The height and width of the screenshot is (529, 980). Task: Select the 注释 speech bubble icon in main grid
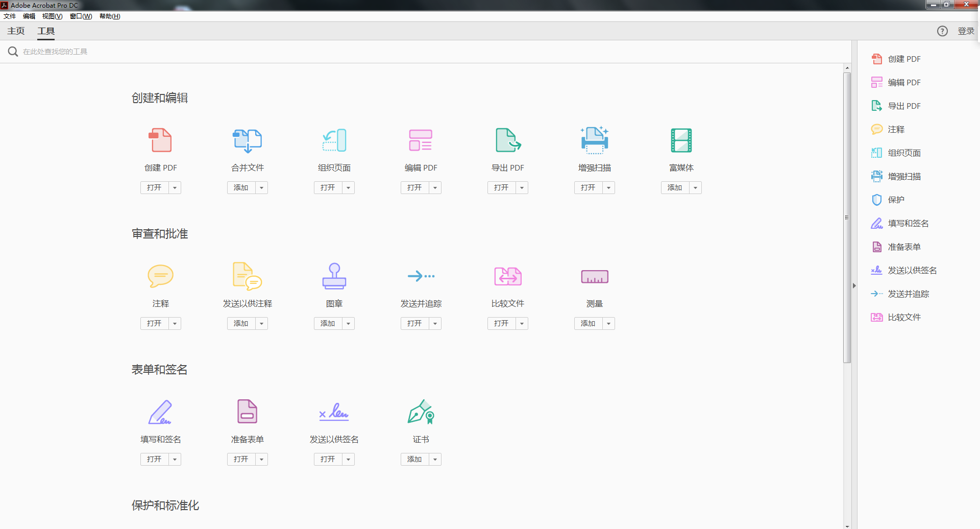coord(160,276)
